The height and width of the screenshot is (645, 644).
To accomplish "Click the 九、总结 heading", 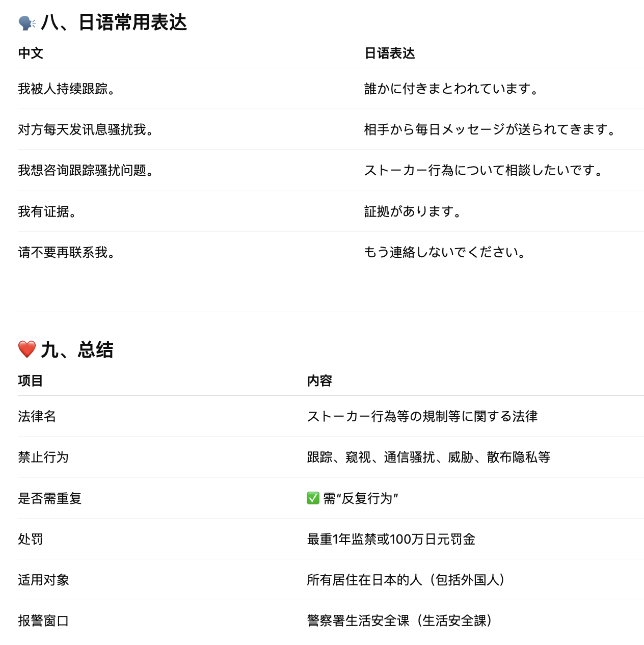I will point(77,350).
